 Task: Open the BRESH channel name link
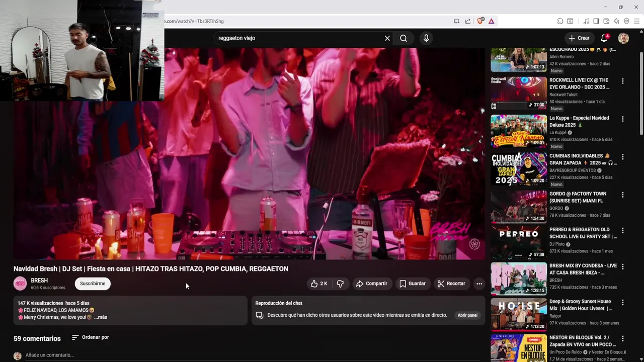[x=39, y=281]
